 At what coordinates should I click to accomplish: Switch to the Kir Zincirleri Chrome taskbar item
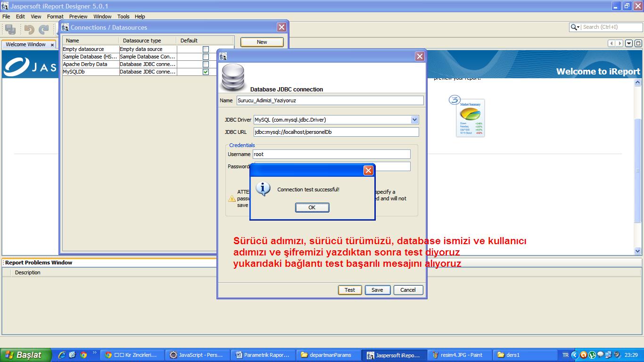point(132,355)
